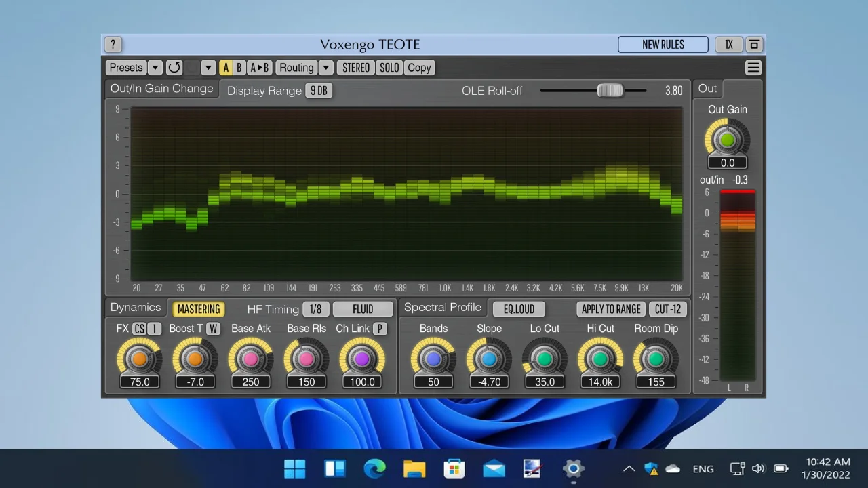Click the Out Gain knob
Viewport: 868px width, 488px height.
click(728, 140)
